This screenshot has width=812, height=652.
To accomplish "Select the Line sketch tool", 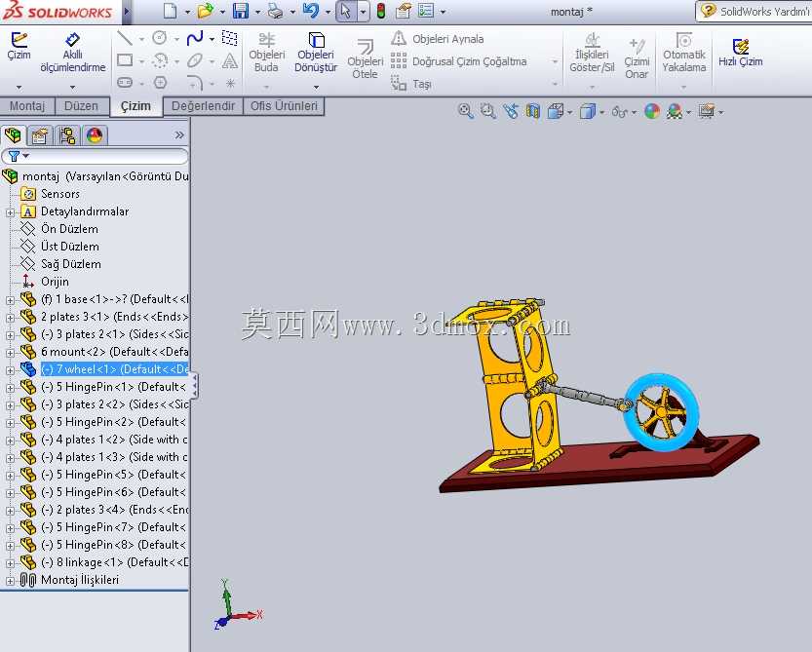I will [125, 38].
